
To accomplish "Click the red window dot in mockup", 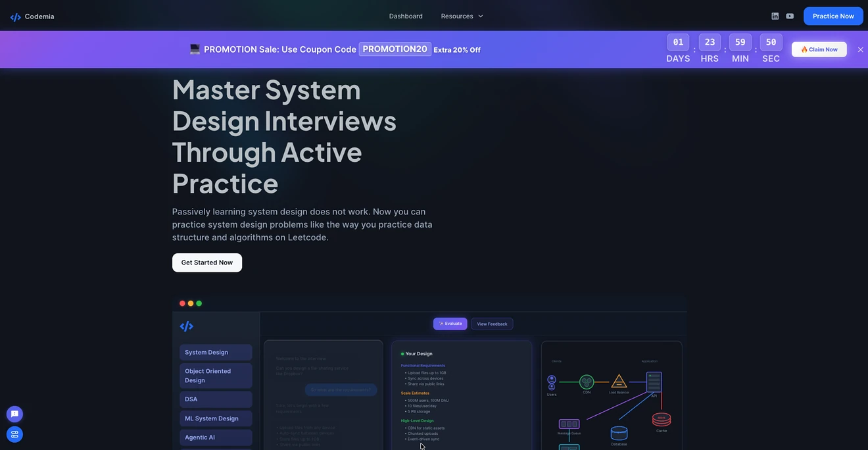I will (182, 303).
